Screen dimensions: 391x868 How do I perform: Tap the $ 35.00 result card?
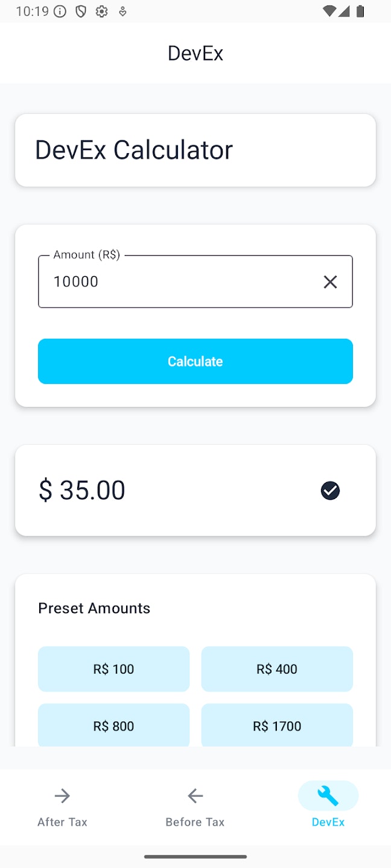click(195, 490)
